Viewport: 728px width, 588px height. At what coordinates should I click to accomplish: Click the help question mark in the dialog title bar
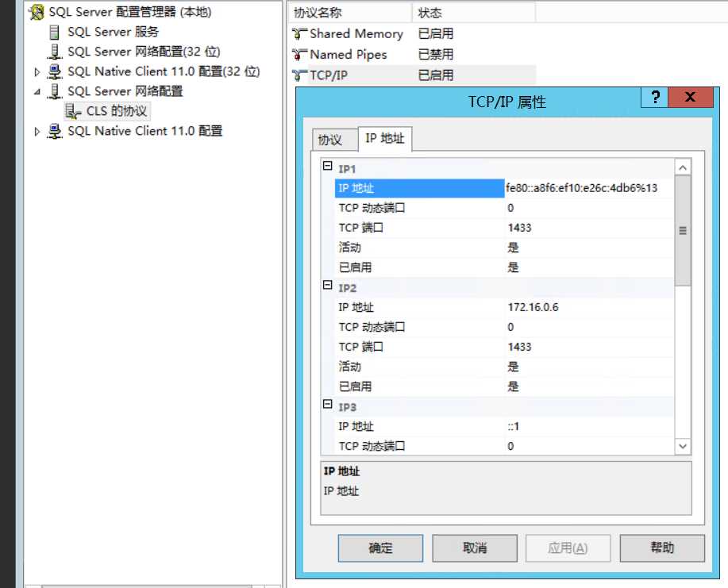pyautogui.click(x=655, y=98)
